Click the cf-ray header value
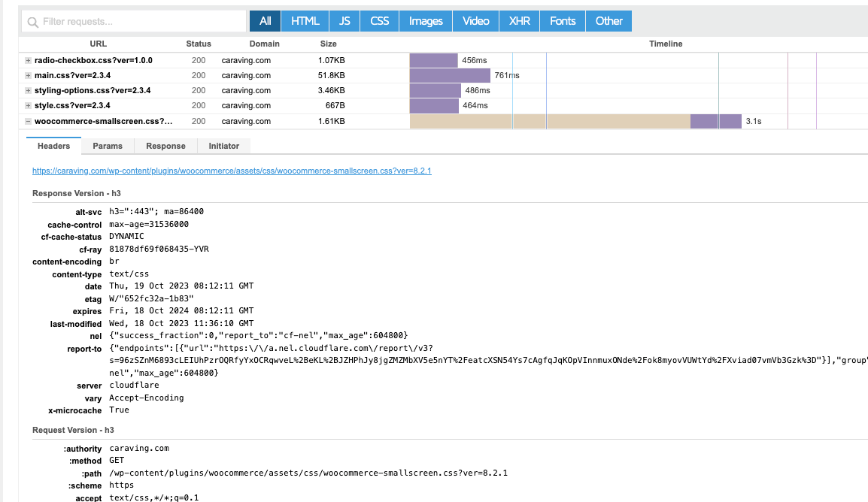The height and width of the screenshot is (502, 868). tap(159, 249)
